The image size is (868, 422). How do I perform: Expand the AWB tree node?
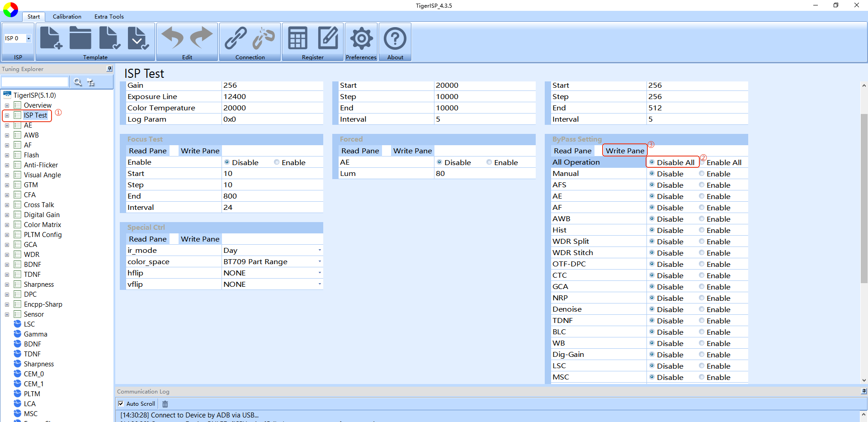pos(7,135)
